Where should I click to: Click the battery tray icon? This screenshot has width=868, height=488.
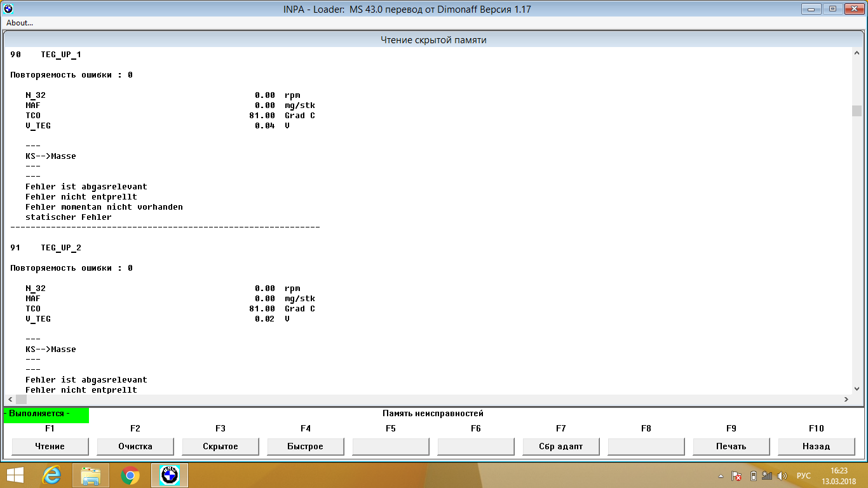(x=753, y=475)
